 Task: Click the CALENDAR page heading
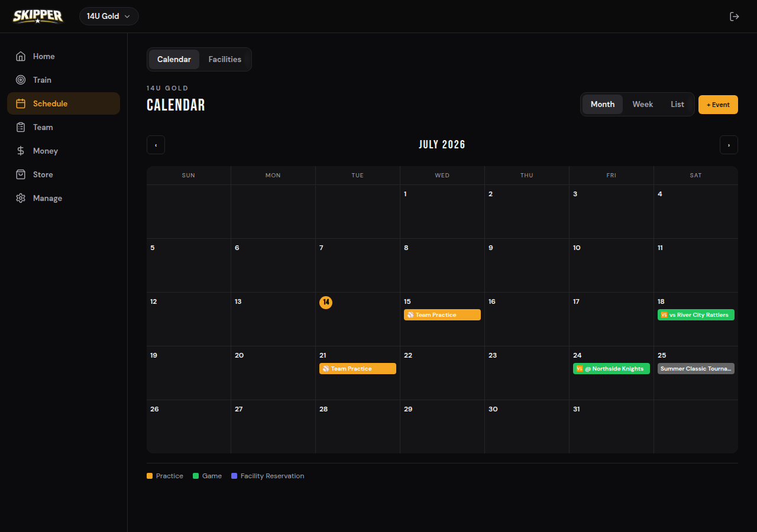point(176,105)
